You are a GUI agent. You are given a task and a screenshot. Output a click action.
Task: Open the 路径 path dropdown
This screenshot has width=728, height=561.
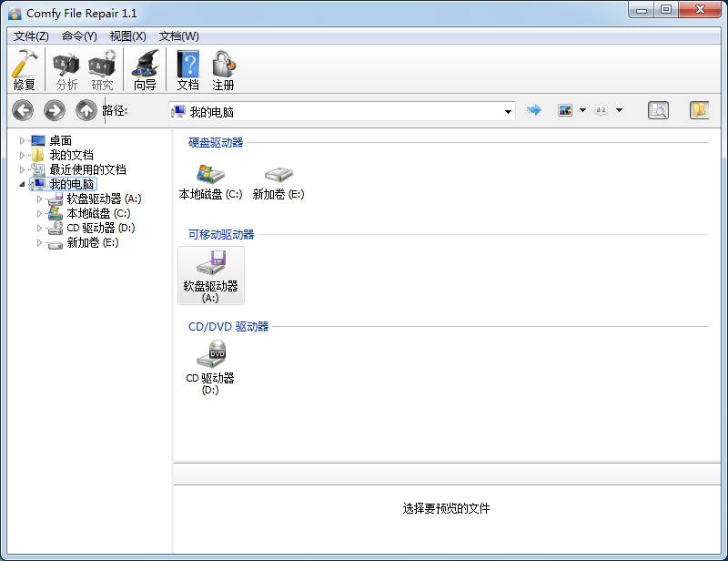tap(510, 110)
